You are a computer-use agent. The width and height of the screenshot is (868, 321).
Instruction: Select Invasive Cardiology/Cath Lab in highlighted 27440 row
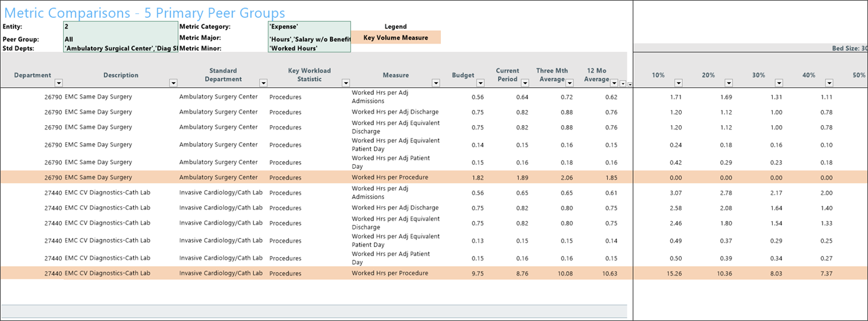[x=221, y=274]
